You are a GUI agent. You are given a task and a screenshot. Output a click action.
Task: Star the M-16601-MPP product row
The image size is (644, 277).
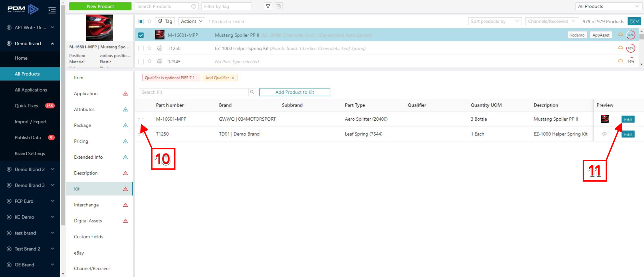(x=149, y=35)
